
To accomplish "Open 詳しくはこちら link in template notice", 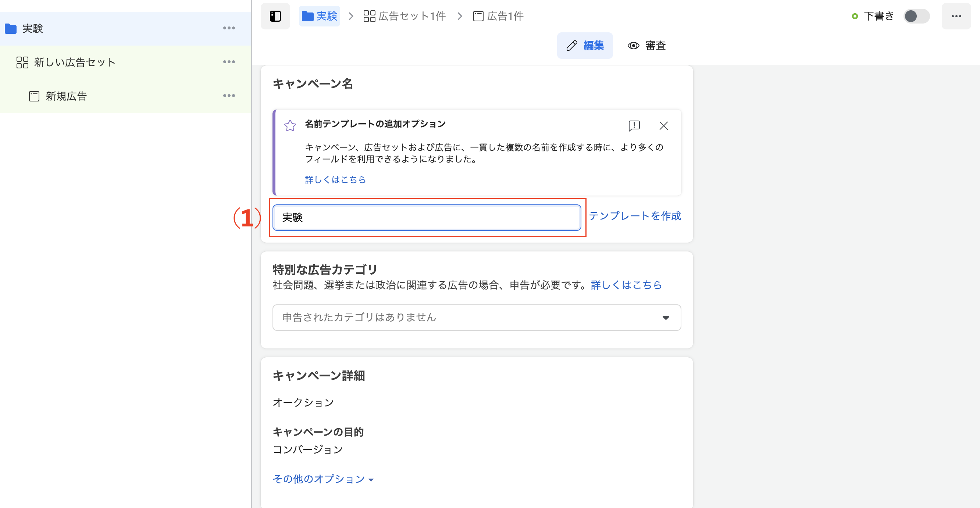I will click(335, 179).
